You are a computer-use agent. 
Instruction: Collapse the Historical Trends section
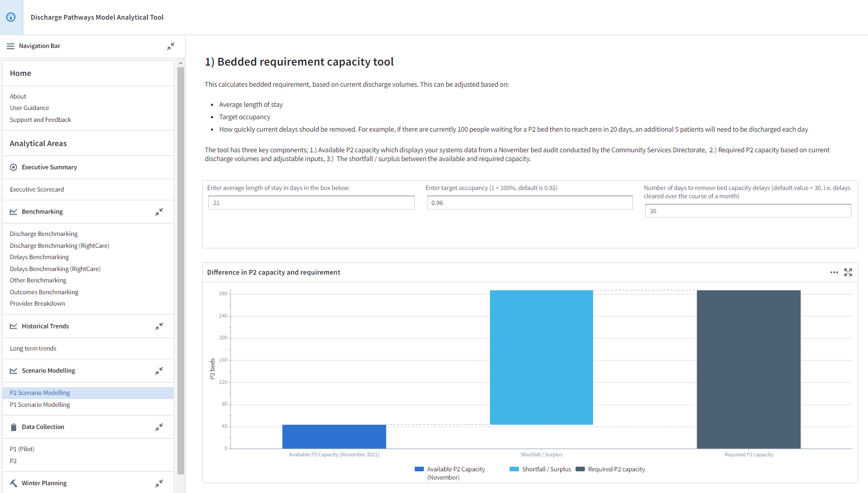click(159, 326)
